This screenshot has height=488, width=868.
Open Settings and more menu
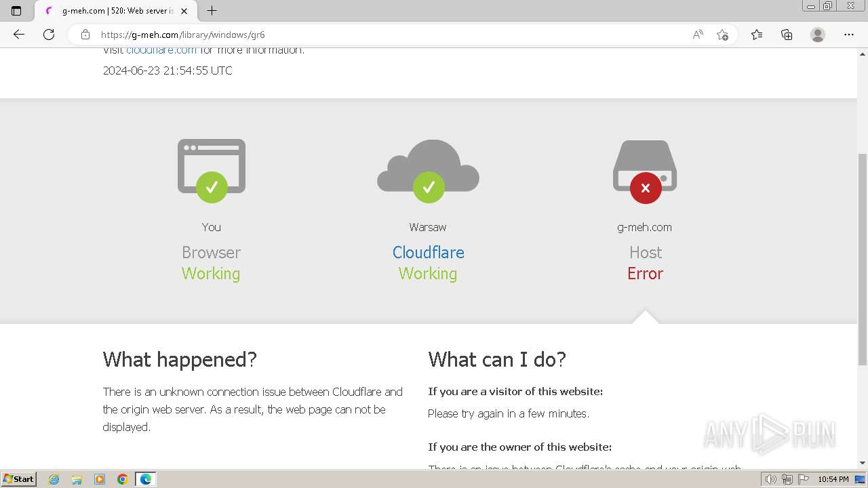click(849, 35)
